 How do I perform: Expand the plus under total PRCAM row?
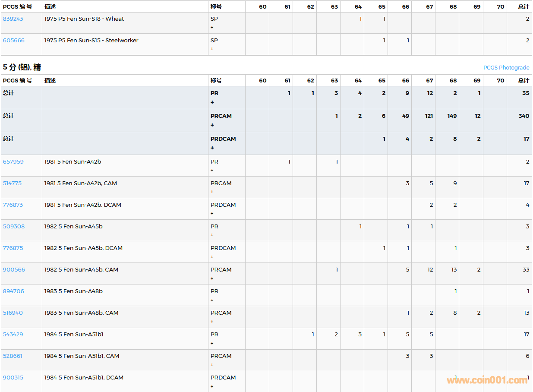tap(212, 125)
